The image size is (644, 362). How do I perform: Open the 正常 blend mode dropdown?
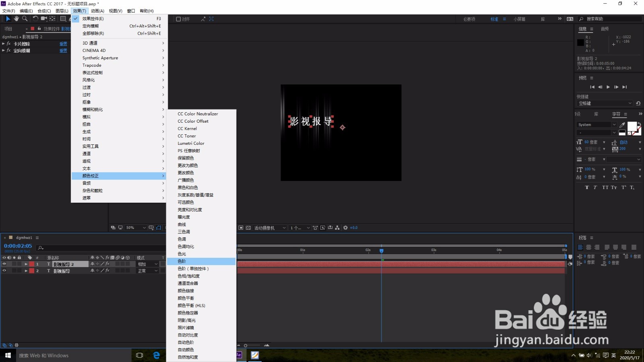(x=148, y=271)
